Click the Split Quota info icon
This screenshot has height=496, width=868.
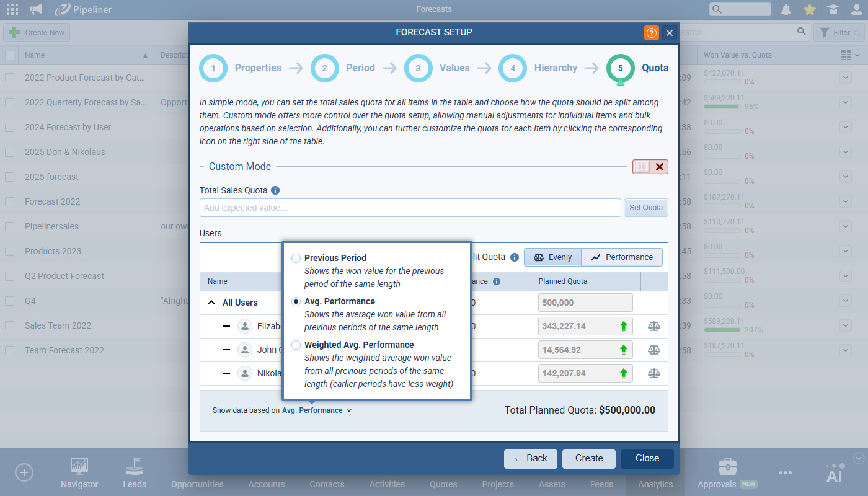point(514,257)
